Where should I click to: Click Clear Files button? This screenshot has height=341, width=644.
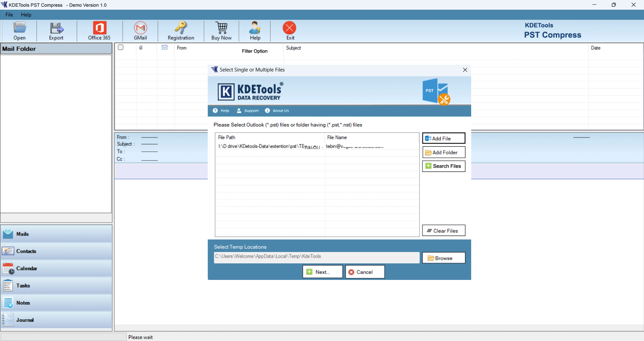pos(443,231)
